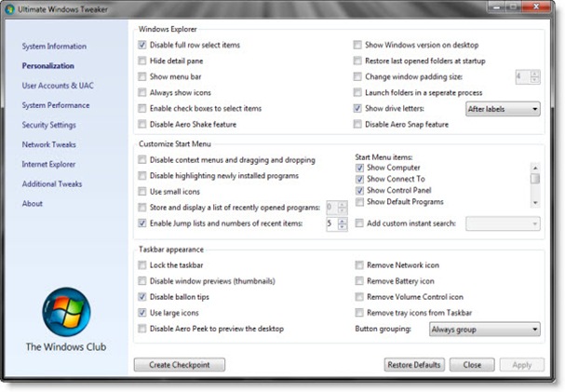565x392 pixels.
Task: Uncheck Use large icons in Taskbar
Action: pos(142,313)
